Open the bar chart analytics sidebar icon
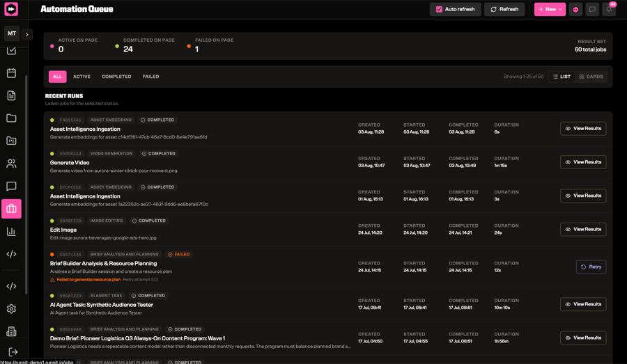Image resolution: width=627 pixels, height=364 pixels. point(11,231)
